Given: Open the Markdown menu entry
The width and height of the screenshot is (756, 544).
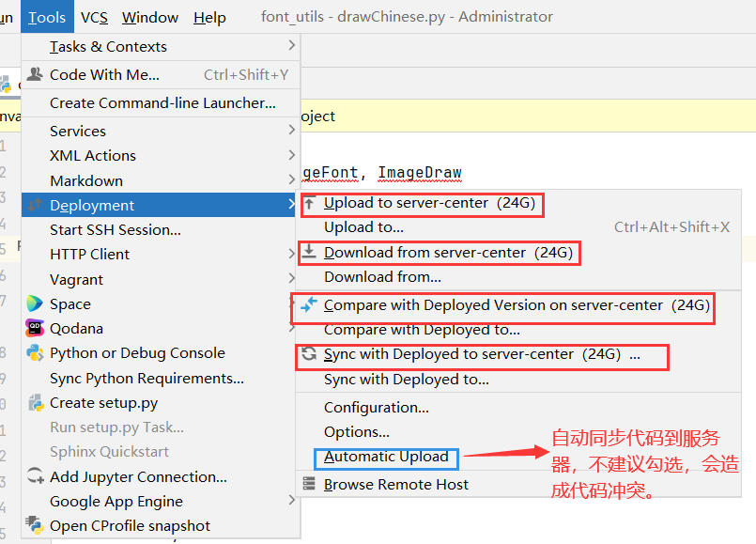Looking at the screenshot, I should pos(161,180).
